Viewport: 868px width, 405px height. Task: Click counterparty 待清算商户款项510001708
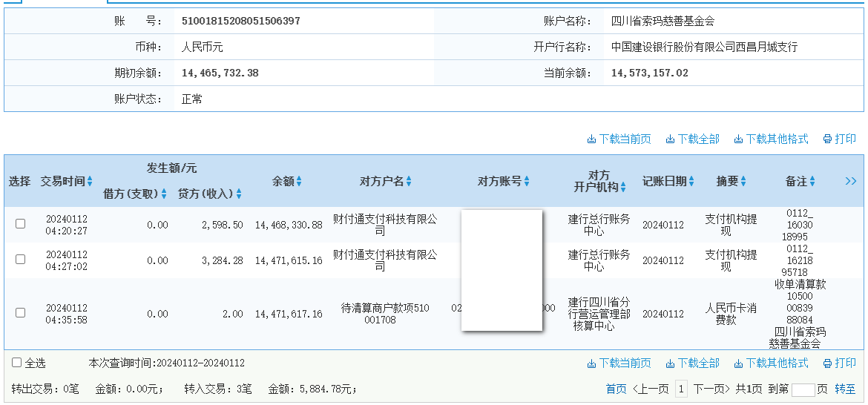[385, 314]
